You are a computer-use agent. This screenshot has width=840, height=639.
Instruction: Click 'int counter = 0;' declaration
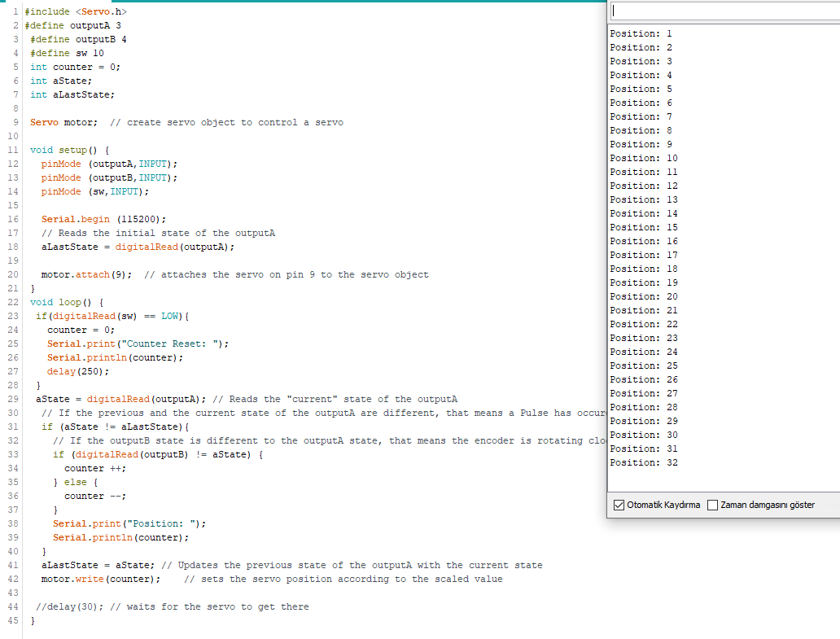click(75, 68)
